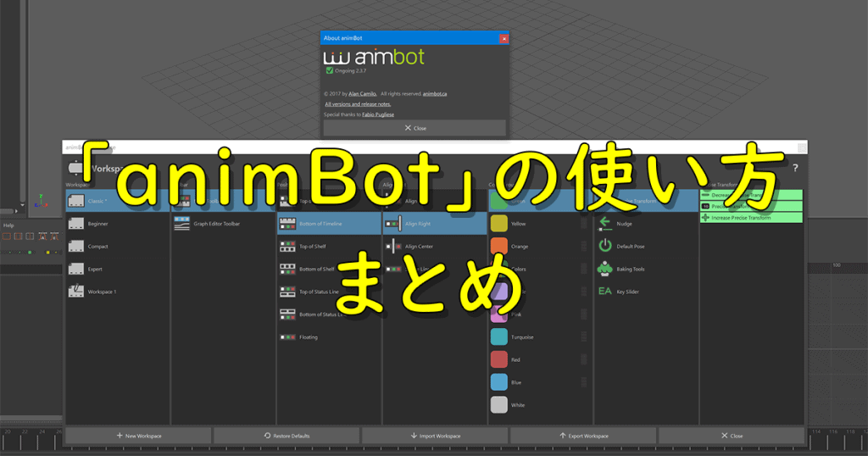
Task: Open the All versions and release notes link
Action: [x=357, y=103]
